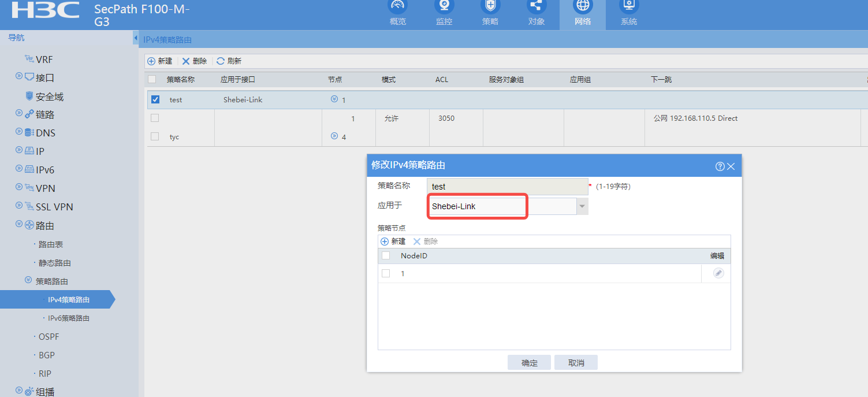Uncheck the test policy row checkbox

coord(155,99)
